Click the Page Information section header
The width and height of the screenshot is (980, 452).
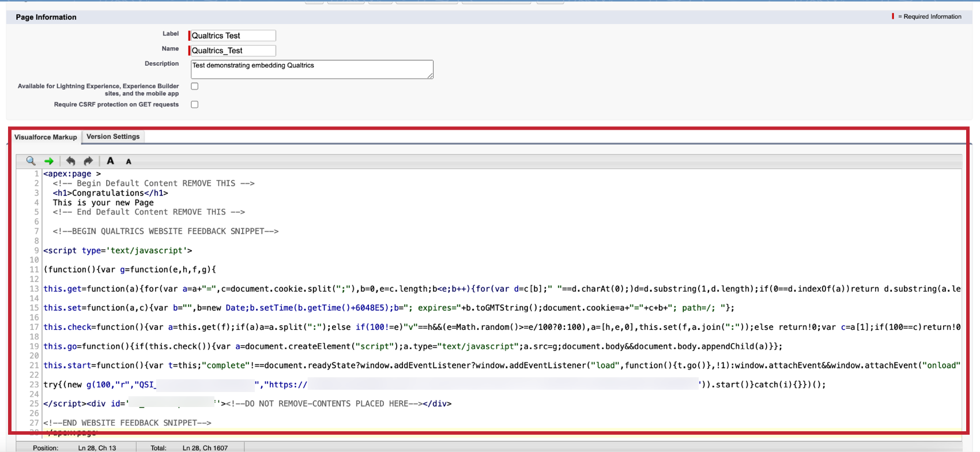tap(46, 17)
